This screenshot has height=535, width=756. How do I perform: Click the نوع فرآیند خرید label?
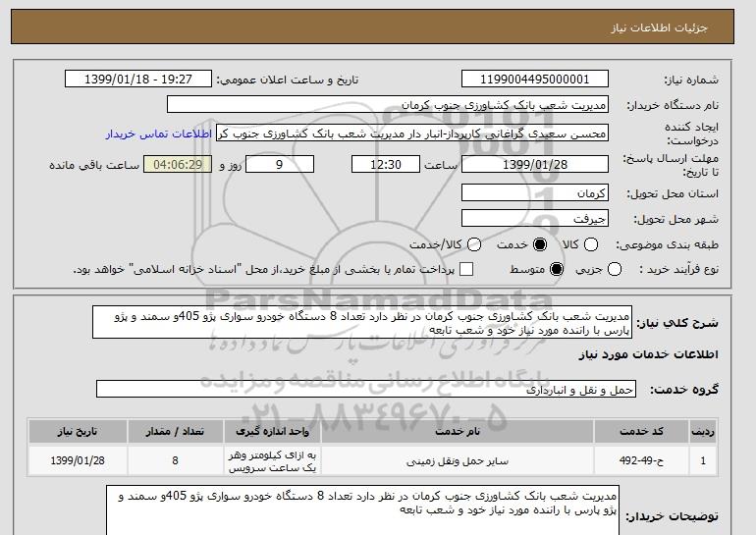tap(678, 269)
